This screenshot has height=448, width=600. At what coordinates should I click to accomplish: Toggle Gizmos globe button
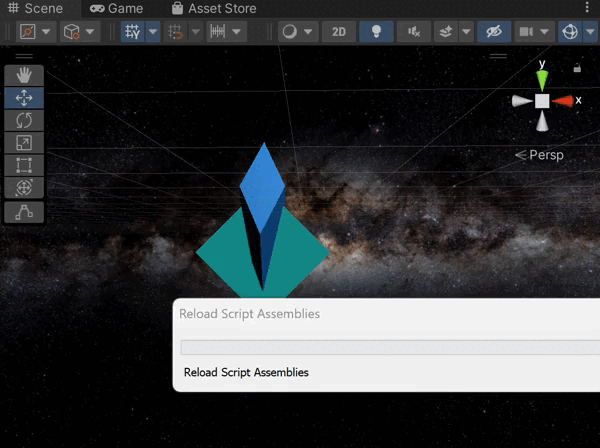570,31
